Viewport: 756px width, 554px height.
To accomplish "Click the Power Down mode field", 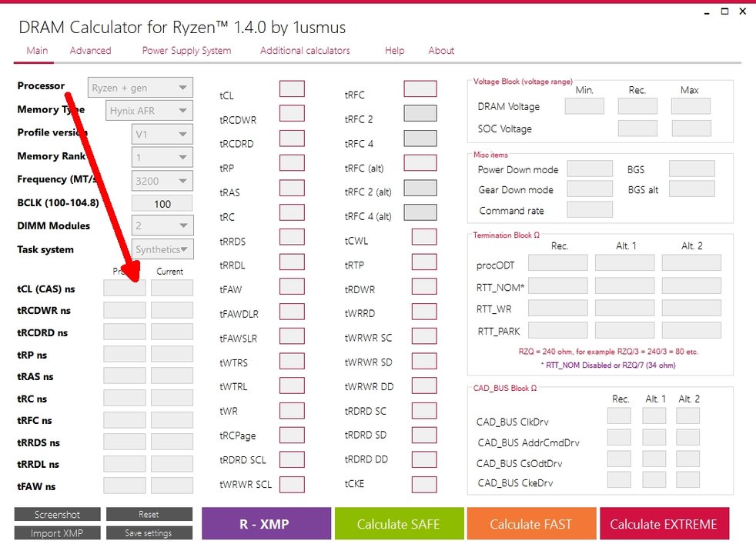I will [590, 169].
